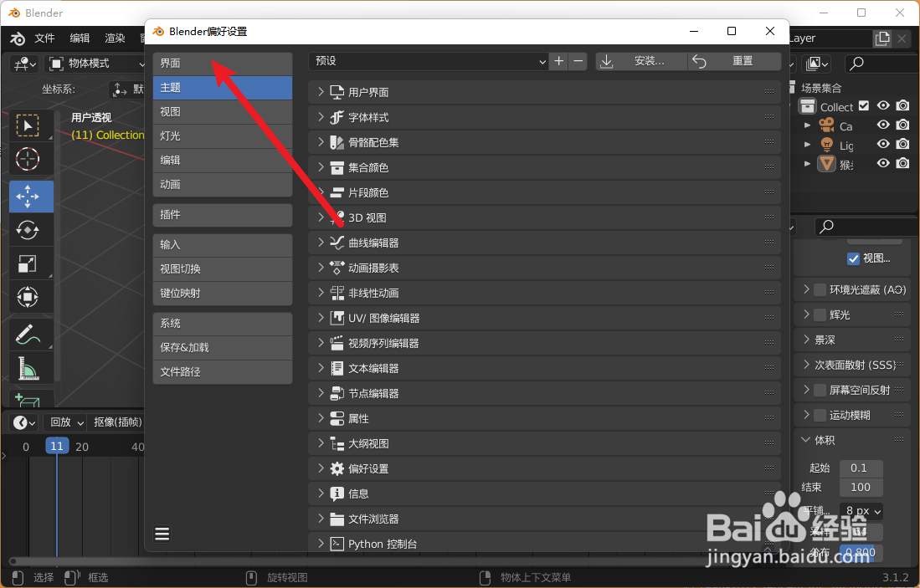920x588 pixels.
Task: Select the Select Box tool in main toolbar
Action: pos(28,125)
